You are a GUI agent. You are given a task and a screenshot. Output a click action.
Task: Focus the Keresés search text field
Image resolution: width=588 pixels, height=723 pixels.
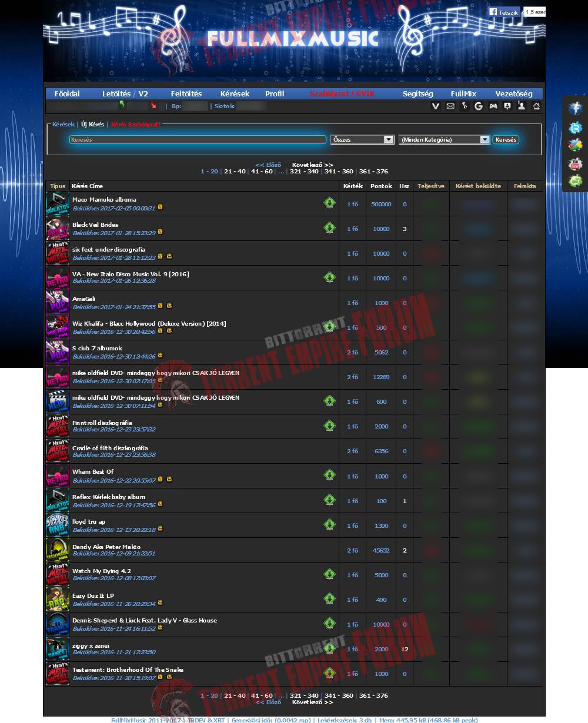pos(198,140)
